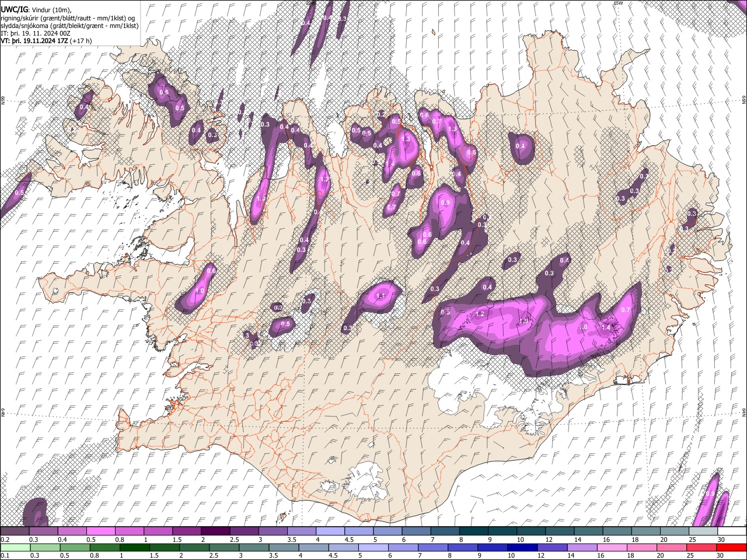Click the "4.5" label in the lower legend row
The width and height of the screenshot is (747, 560).
tap(333, 555)
